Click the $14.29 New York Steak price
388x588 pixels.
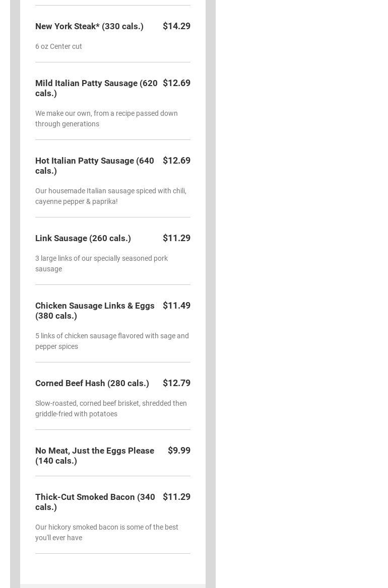176,26
